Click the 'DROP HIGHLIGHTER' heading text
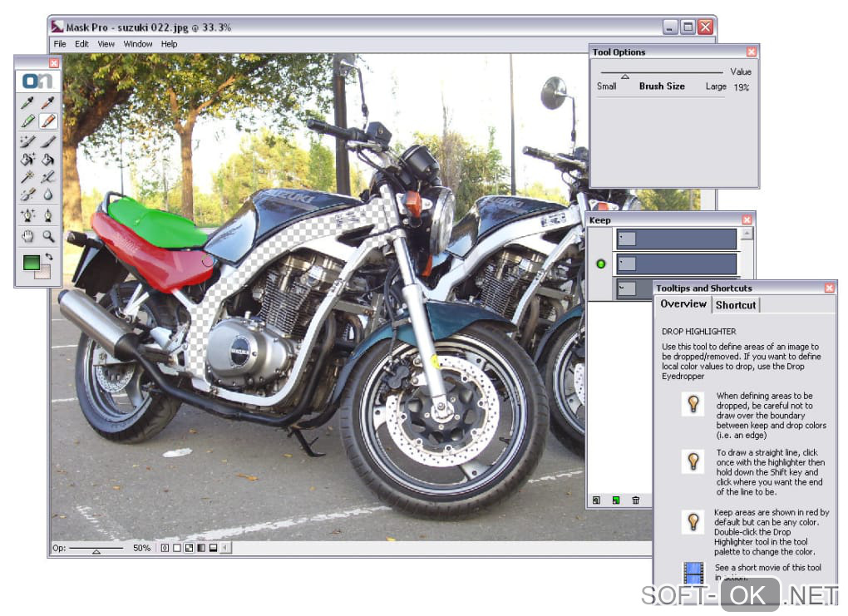Screen dimensions: 848x616 (698, 332)
